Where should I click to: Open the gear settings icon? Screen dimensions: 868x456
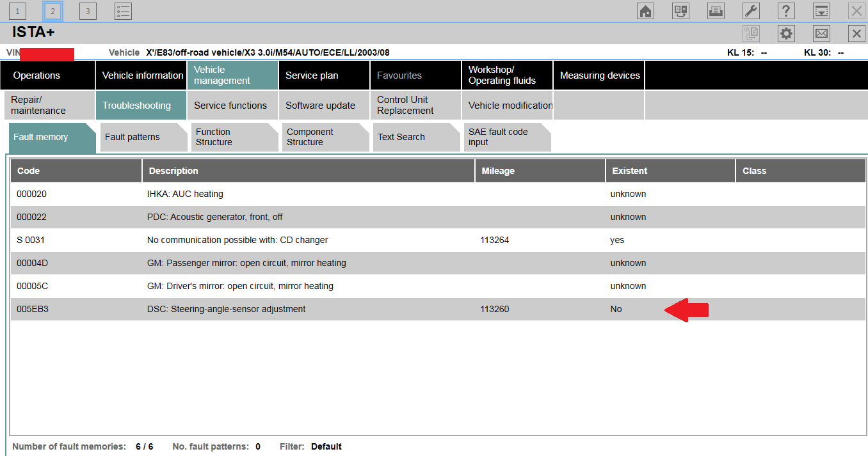click(x=786, y=34)
